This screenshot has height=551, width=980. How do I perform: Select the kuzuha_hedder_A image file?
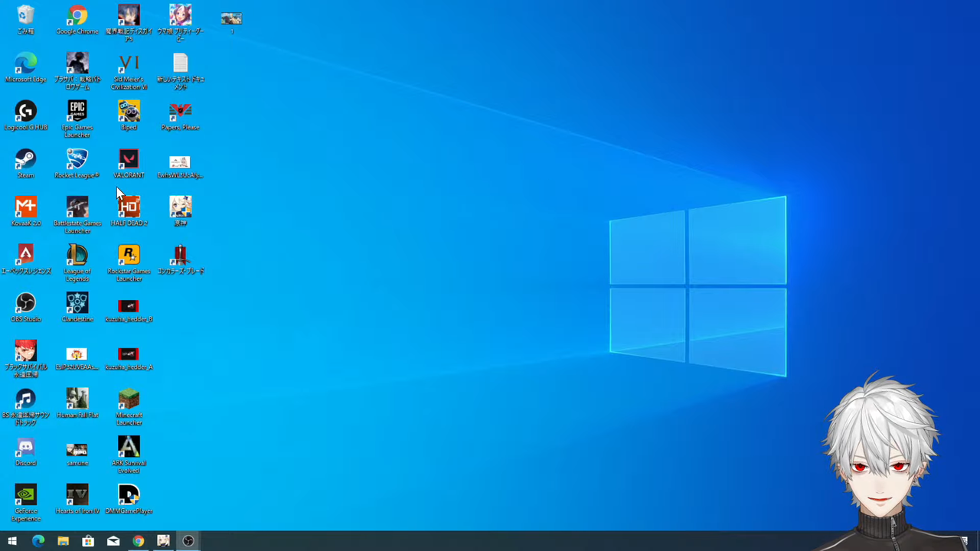coord(129,359)
